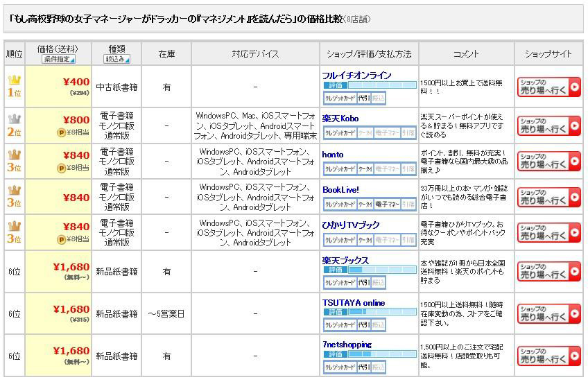Click the ケータイ payment badge for BookLive!
Viewport: 588px width, 382px height.
(x=365, y=205)
